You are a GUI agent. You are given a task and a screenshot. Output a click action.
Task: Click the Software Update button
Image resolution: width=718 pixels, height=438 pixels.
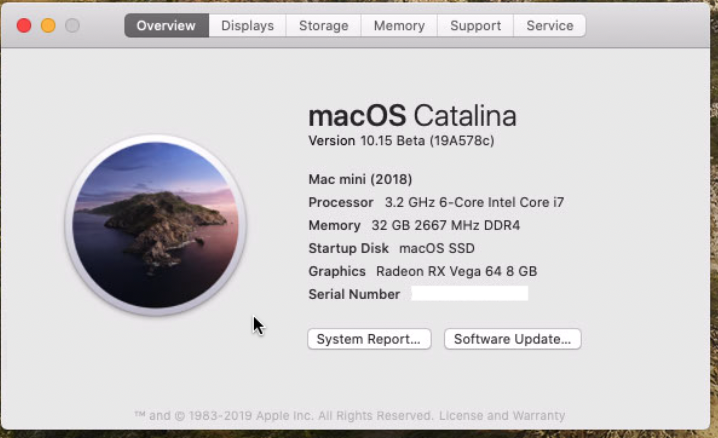pos(512,339)
